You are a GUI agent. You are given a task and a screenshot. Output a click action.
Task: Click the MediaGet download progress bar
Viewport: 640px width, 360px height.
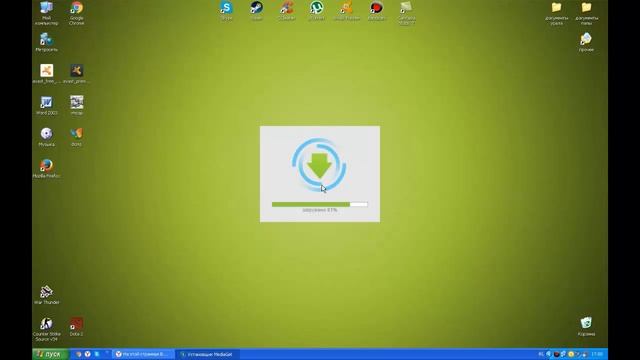tap(320, 204)
